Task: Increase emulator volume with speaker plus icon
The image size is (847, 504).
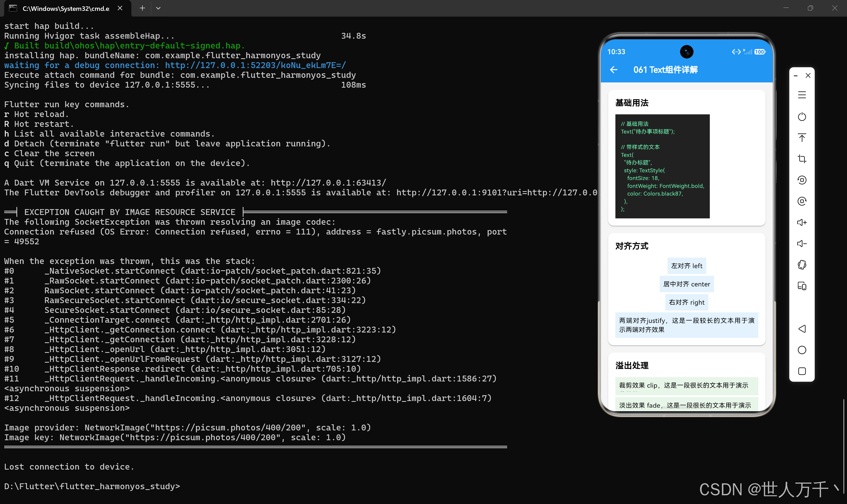Action: [802, 222]
